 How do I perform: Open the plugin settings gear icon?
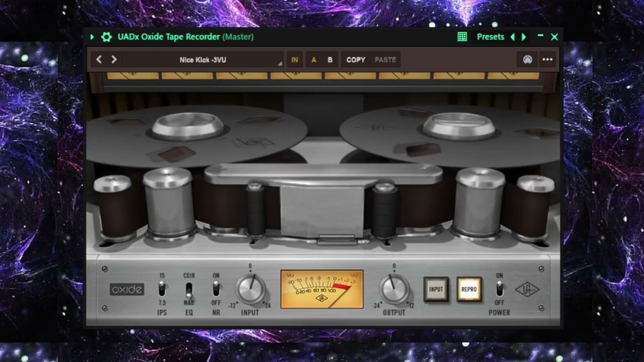(x=106, y=37)
